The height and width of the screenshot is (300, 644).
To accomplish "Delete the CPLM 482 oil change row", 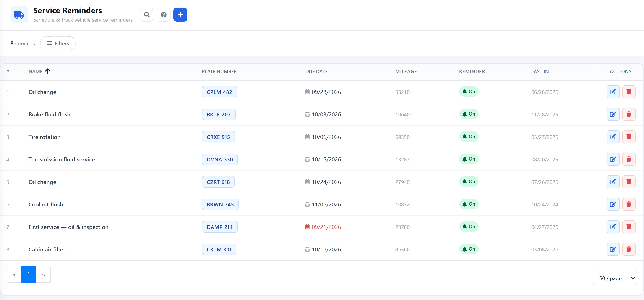I will [629, 92].
